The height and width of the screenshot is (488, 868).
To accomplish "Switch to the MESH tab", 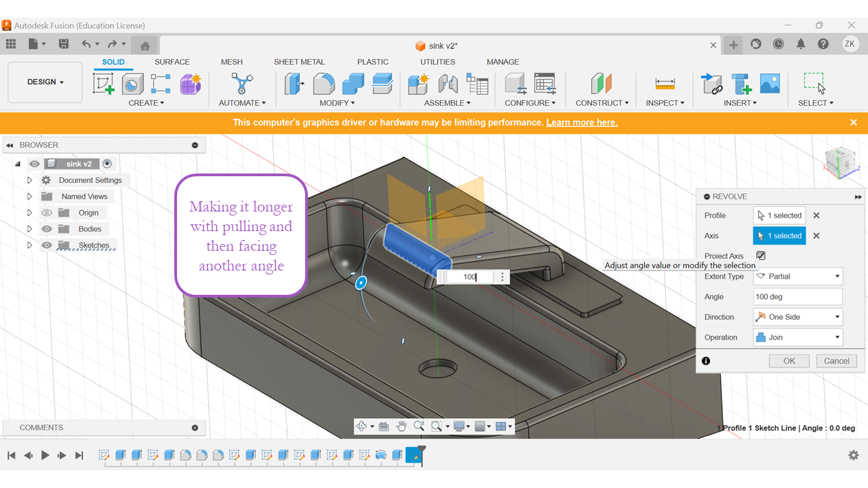I will (x=232, y=62).
